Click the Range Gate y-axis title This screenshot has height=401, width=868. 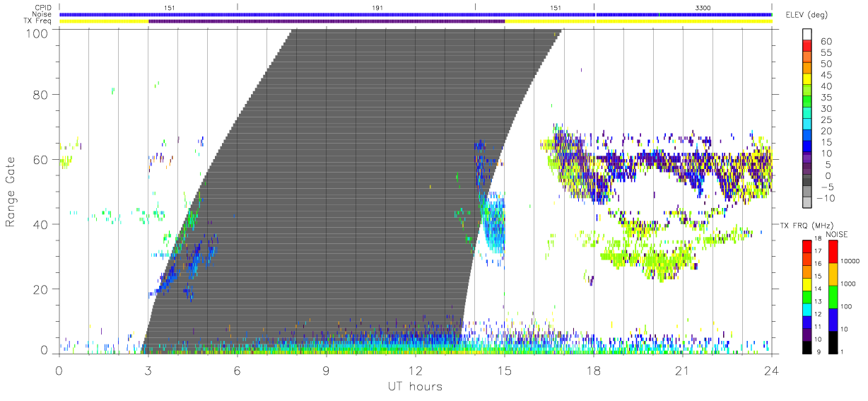click(x=11, y=192)
